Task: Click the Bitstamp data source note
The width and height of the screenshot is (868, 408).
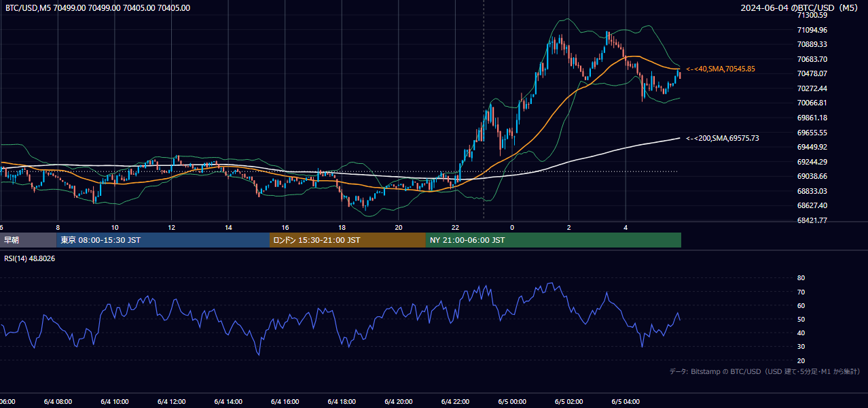Action: [765, 372]
